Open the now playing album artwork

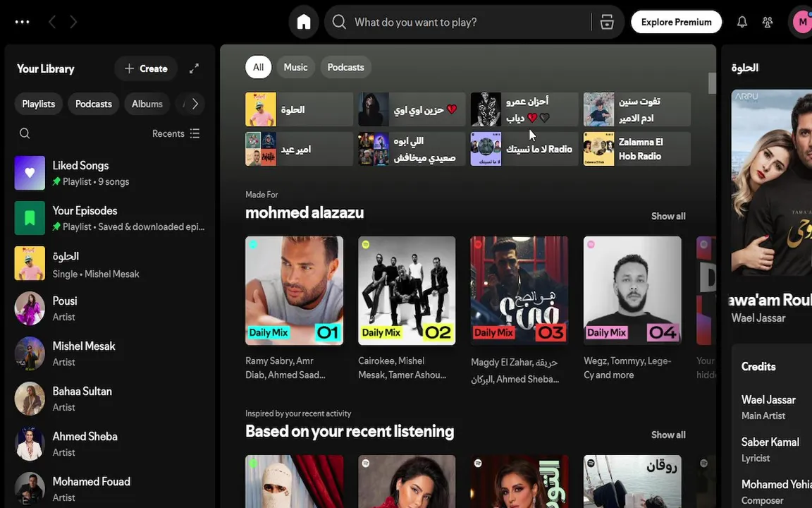point(772,183)
